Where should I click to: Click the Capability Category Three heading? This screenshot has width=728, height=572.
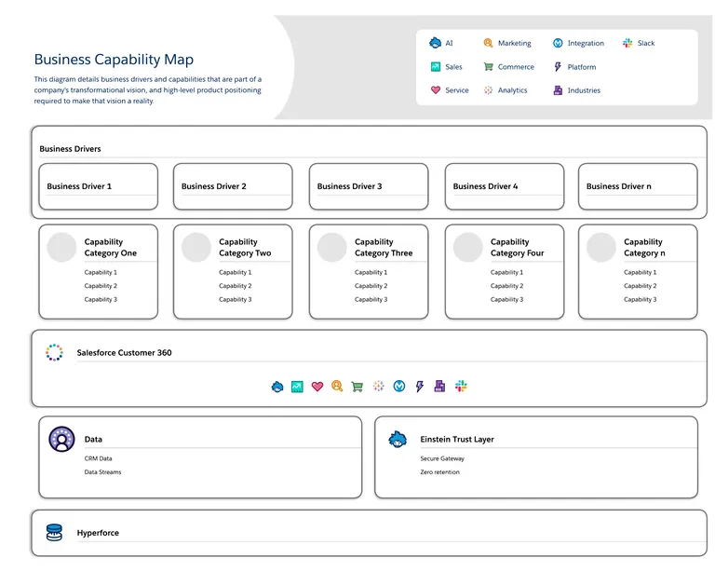[384, 248]
